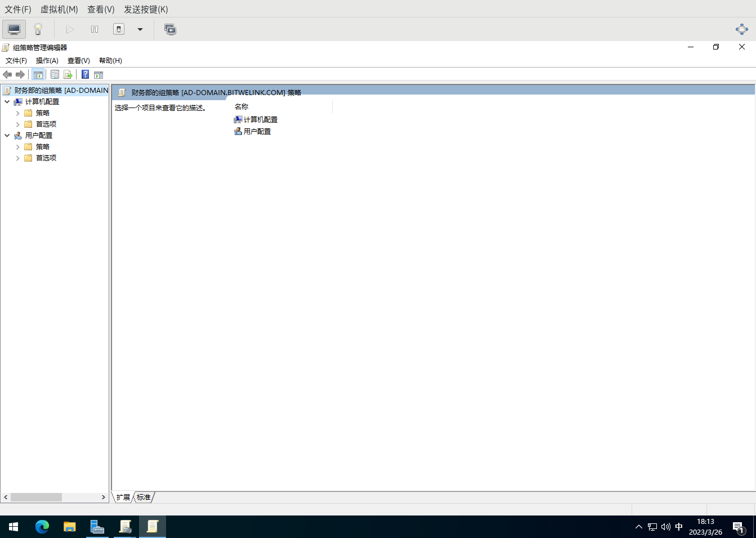
Task: Click the network tray icon
Action: tap(652, 527)
